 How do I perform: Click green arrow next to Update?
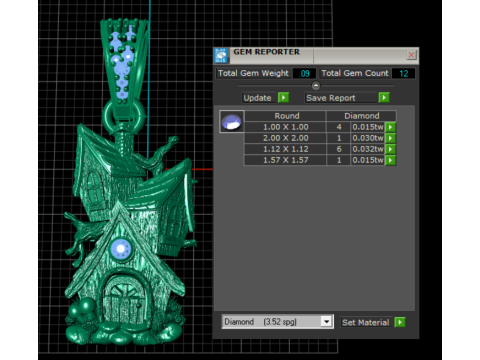(x=283, y=98)
